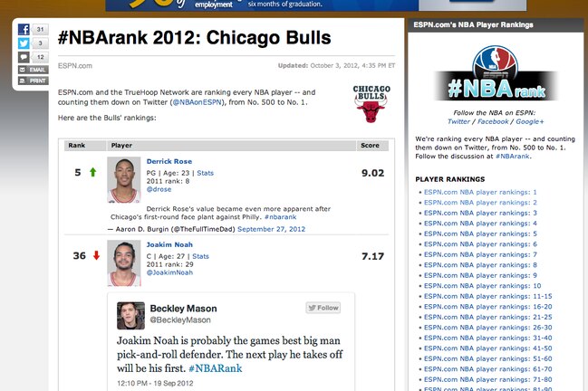Click the #NBArank logo banner
This screenshot has width=588, height=391.
tap(496, 73)
